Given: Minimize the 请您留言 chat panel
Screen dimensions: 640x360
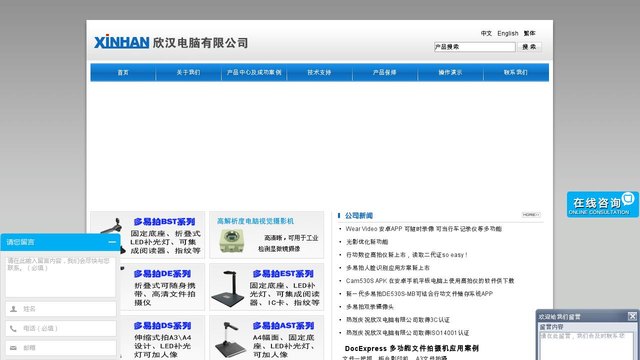Looking at the screenshot, I should (x=112, y=242).
